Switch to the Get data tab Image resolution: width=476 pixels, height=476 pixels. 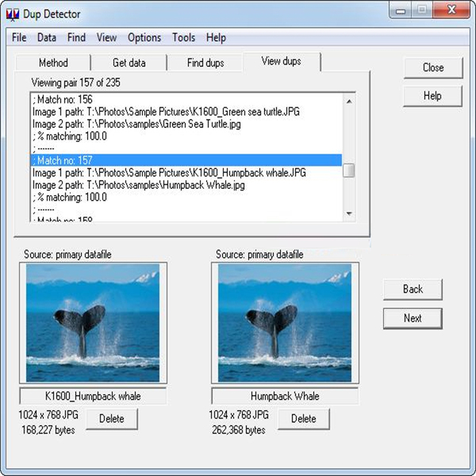129,63
